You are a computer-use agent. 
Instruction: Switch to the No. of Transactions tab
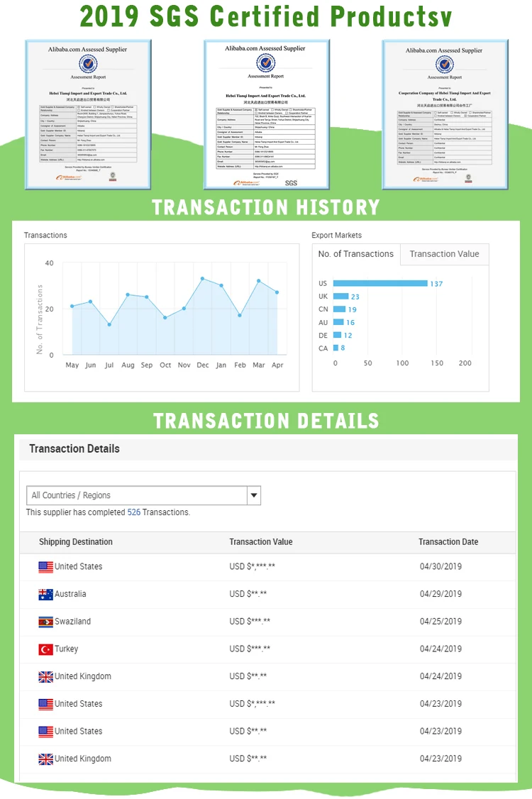point(355,254)
